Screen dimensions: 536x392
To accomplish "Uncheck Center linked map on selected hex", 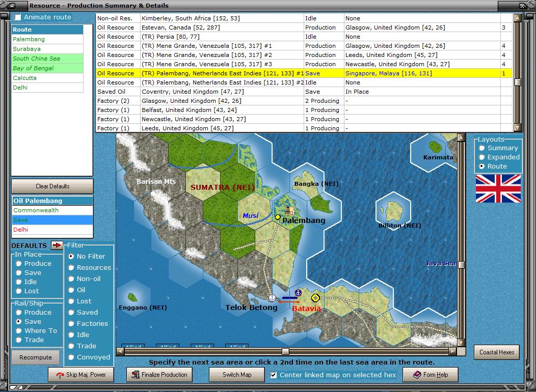I will tap(274, 375).
